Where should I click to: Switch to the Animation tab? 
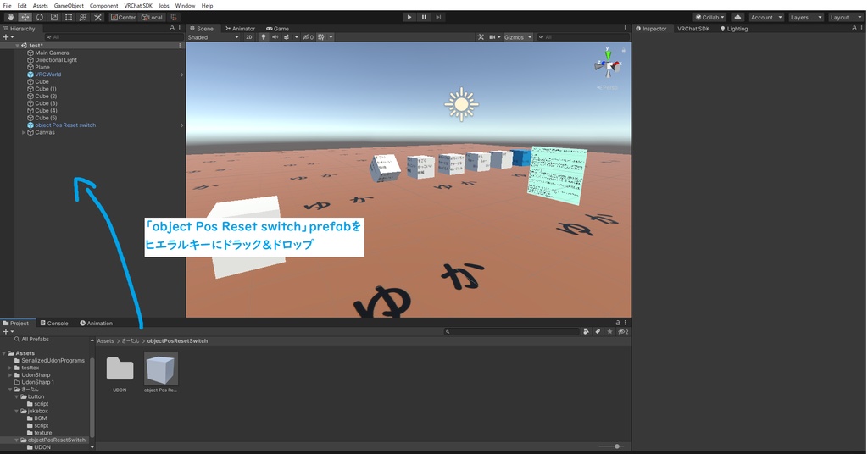pyautogui.click(x=96, y=323)
